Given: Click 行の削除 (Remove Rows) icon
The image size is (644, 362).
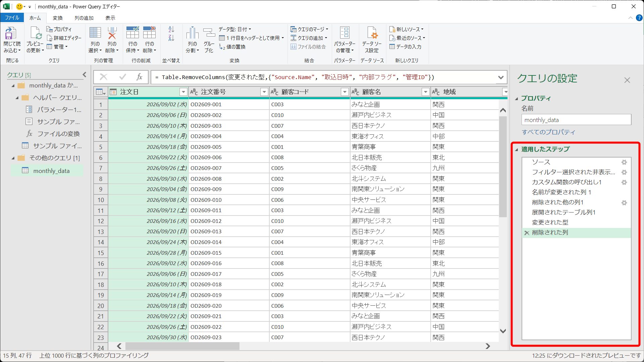Looking at the screenshot, I should tap(149, 33).
